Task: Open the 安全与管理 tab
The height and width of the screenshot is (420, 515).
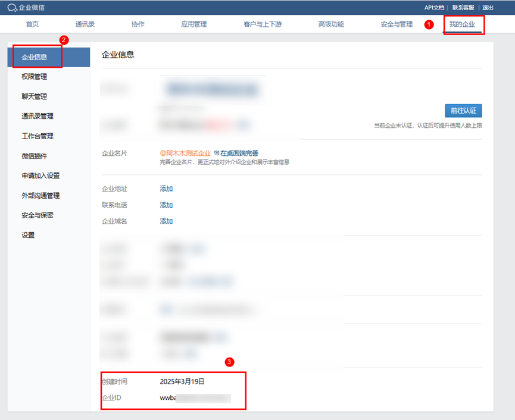Action: click(397, 24)
